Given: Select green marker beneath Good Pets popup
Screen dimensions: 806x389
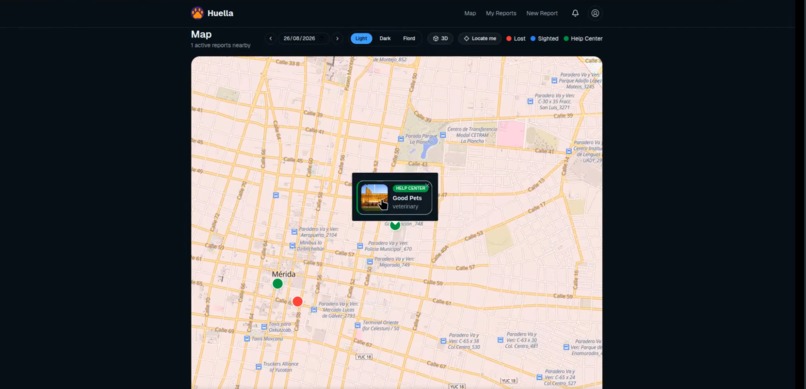Looking at the screenshot, I should 395,225.
